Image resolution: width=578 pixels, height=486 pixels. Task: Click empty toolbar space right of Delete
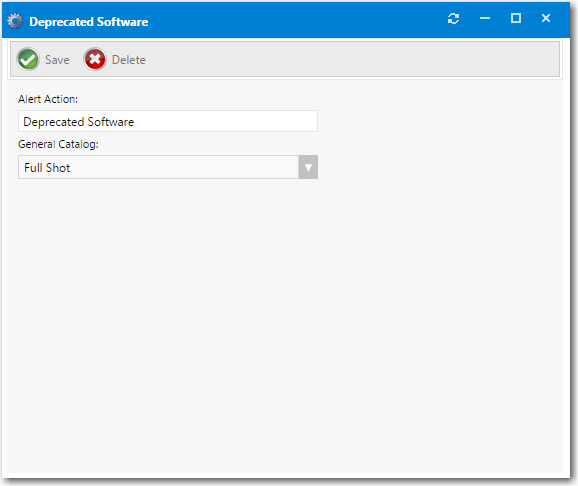[350, 59]
